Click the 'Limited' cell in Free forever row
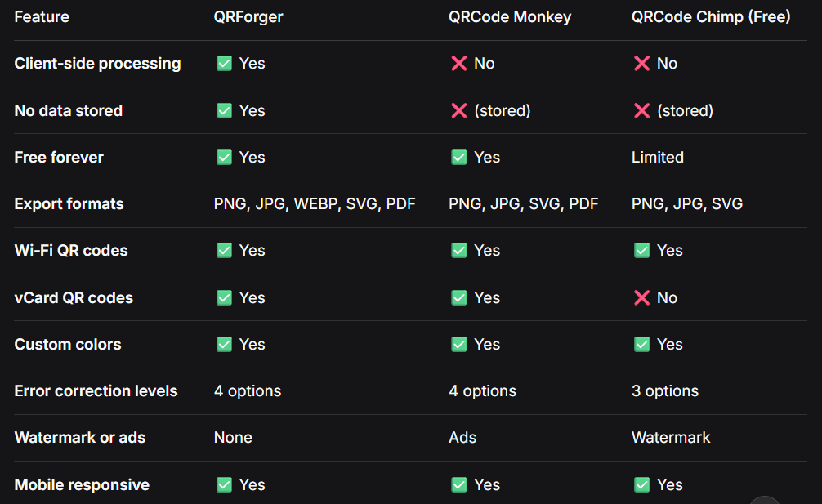Screen dimensions: 822x504 click(658, 157)
